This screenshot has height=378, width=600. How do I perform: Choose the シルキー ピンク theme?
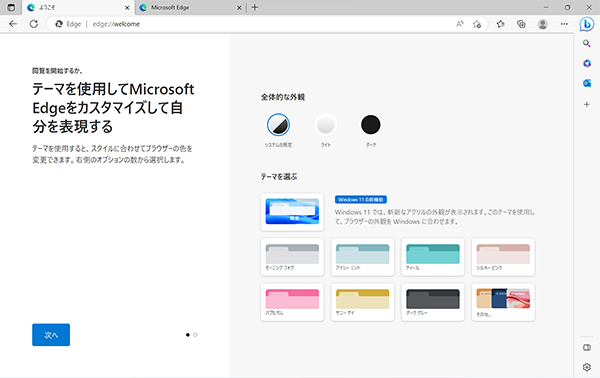[x=503, y=257]
